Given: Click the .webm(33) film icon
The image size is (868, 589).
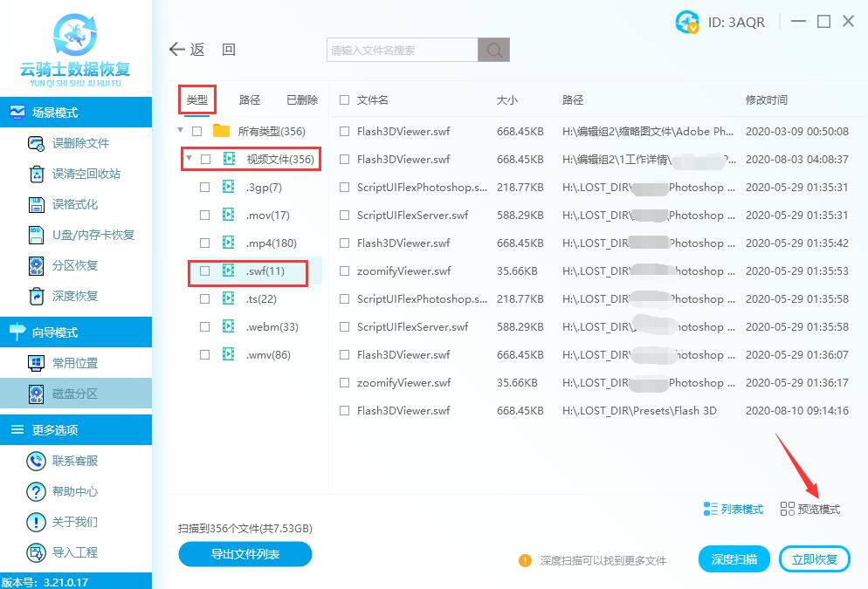Looking at the screenshot, I should click(229, 326).
